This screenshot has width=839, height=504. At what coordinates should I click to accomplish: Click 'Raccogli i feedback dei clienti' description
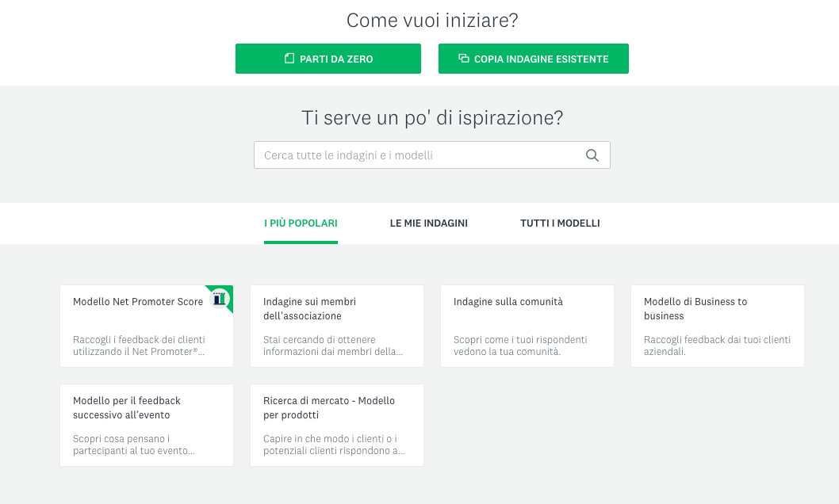tap(139, 346)
